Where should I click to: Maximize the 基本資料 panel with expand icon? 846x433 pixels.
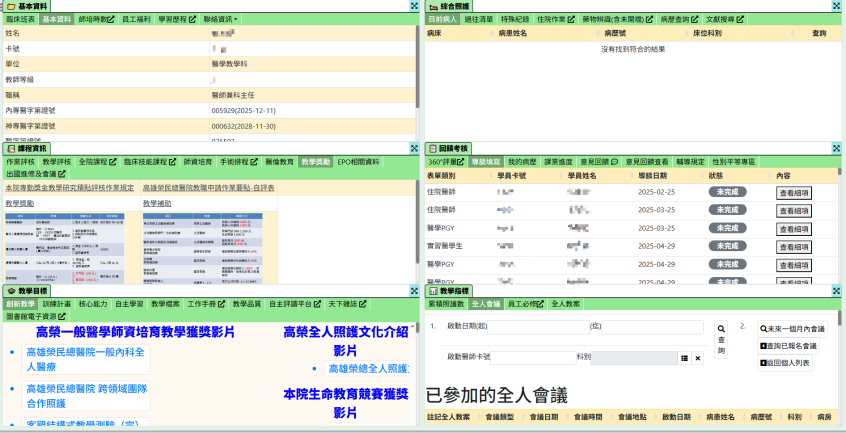coord(414,6)
